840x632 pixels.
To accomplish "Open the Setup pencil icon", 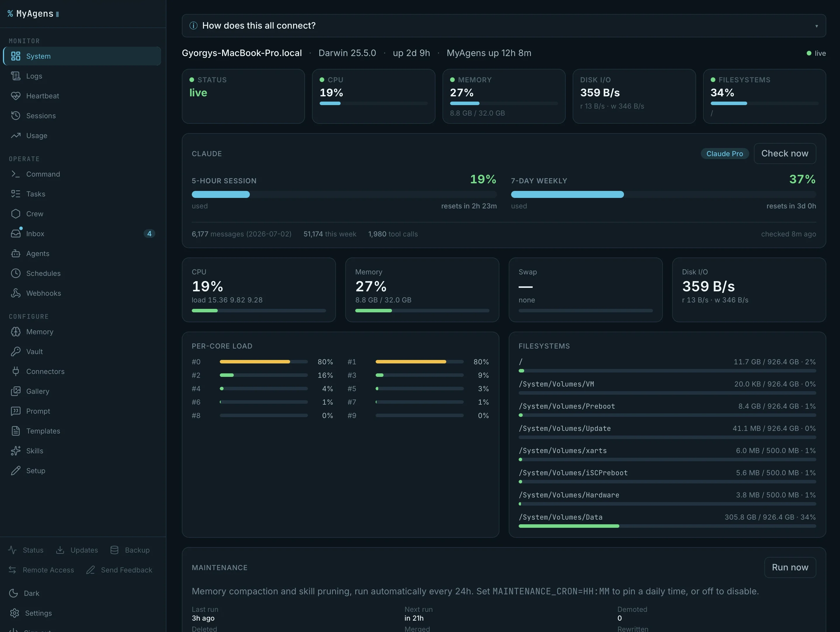I will (x=15, y=471).
